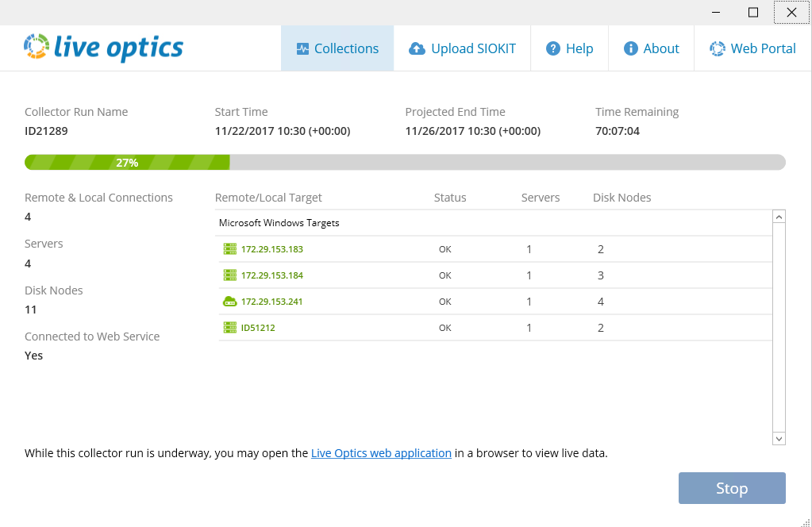This screenshot has height=527, width=812.
Task: Click the Web Portal ring icon
Action: click(x=718, y=48)
